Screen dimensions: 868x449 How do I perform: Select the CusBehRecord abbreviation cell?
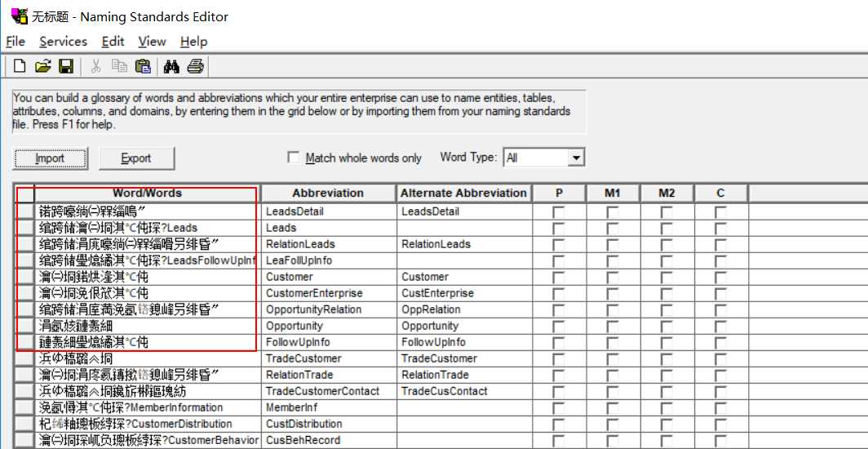pos(328,441)
